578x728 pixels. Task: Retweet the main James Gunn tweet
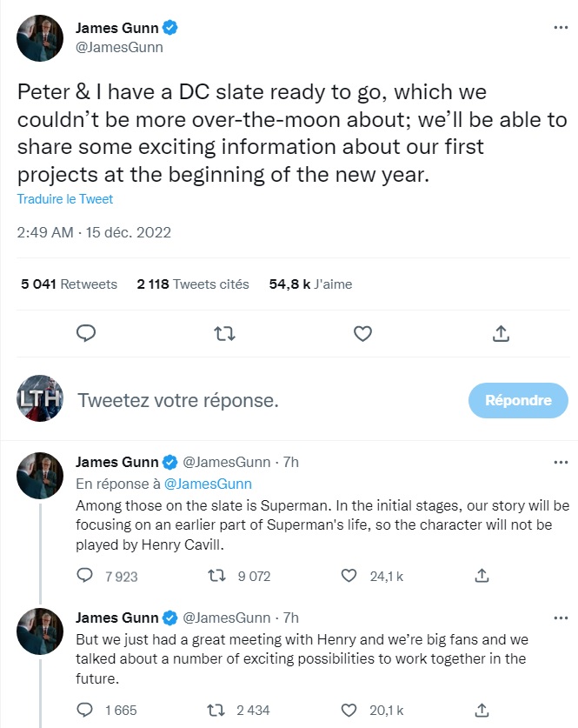[224, 333]
